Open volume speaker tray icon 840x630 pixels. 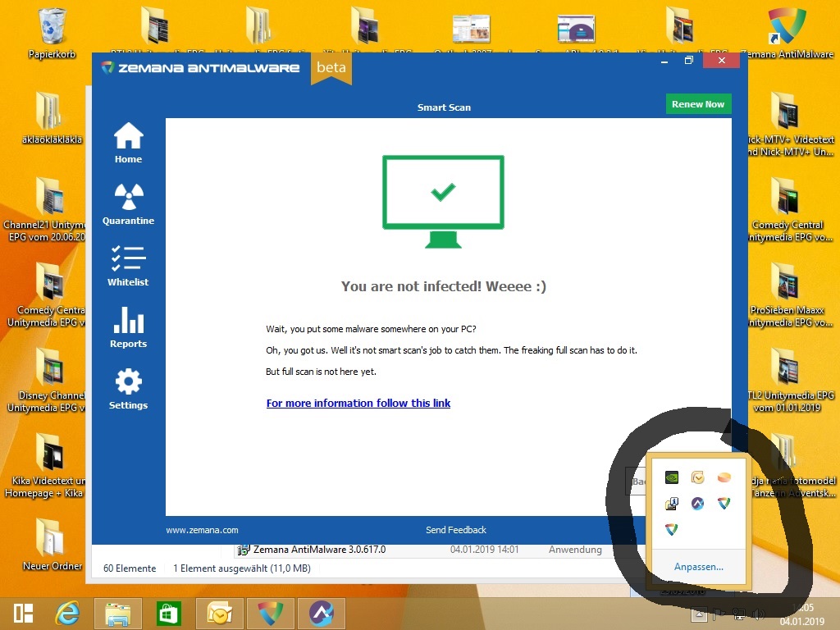click(x=759, y=614)
